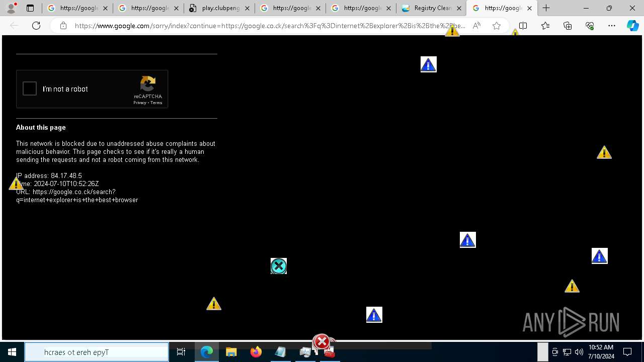Open the Windows Start menu
This screenshot has height=362, width=644.
coord(12,352)
